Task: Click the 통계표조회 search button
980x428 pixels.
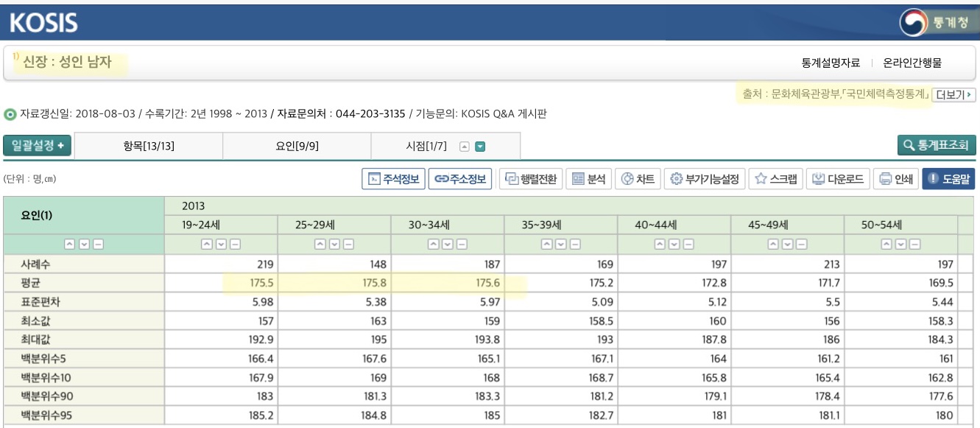Action: click(x=937, y=145)
